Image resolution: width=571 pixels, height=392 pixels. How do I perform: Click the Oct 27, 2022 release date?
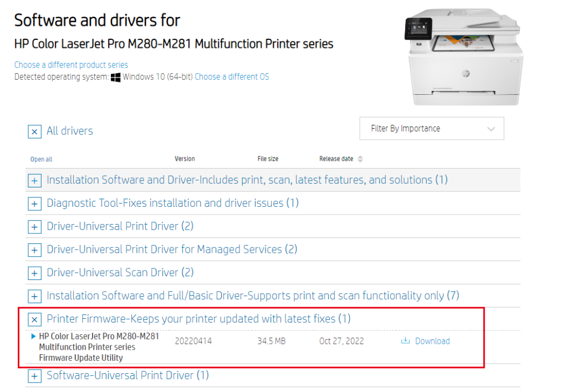pyautogui.click(x=341, y=342)
